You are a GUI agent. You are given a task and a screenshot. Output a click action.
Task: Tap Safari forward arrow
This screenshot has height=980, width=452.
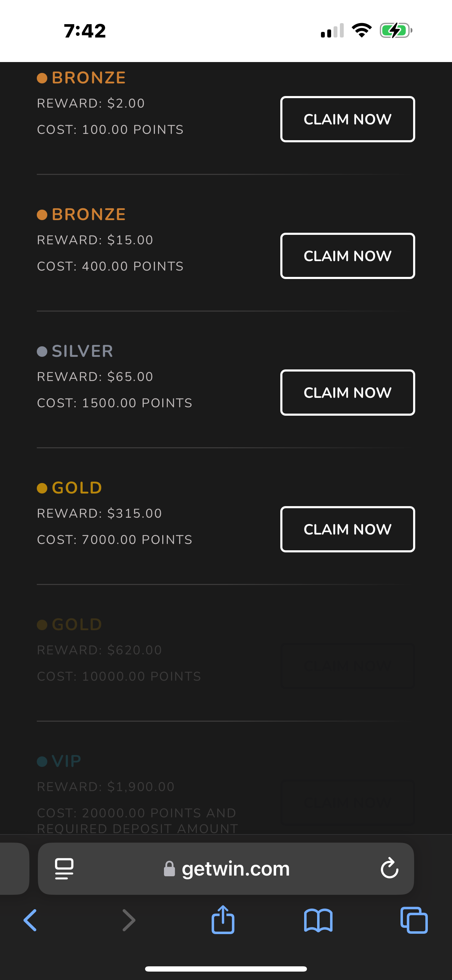tap(129, 920)
